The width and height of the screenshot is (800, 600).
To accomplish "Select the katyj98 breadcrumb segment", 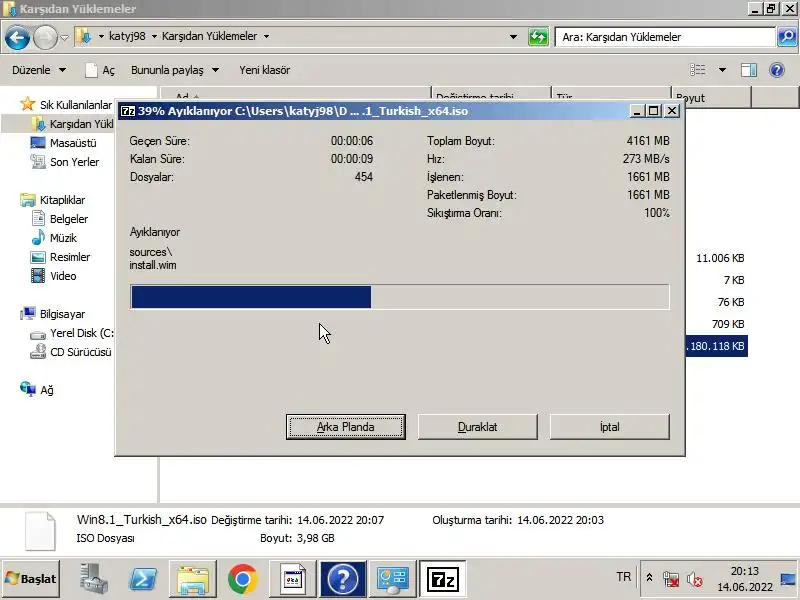I will 127,36.
